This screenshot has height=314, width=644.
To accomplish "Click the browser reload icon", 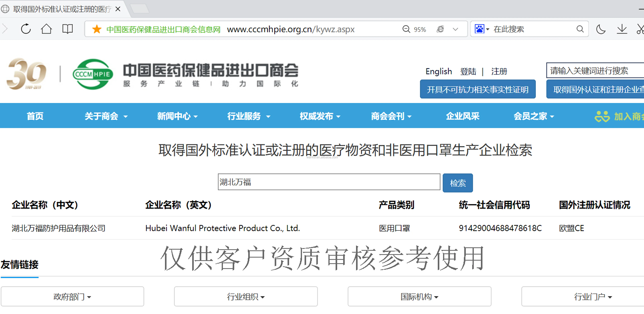I will [26, 29].
